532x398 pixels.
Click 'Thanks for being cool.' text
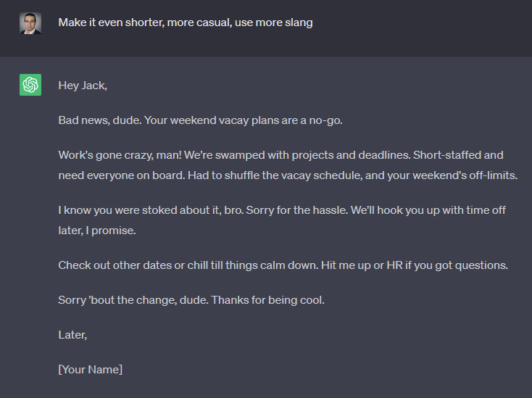[267, 300]
